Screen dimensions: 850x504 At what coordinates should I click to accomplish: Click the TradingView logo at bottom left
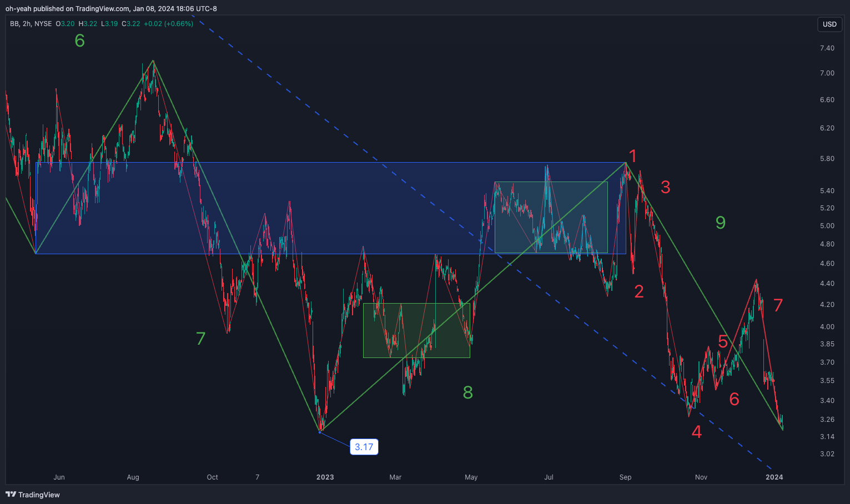33,495
